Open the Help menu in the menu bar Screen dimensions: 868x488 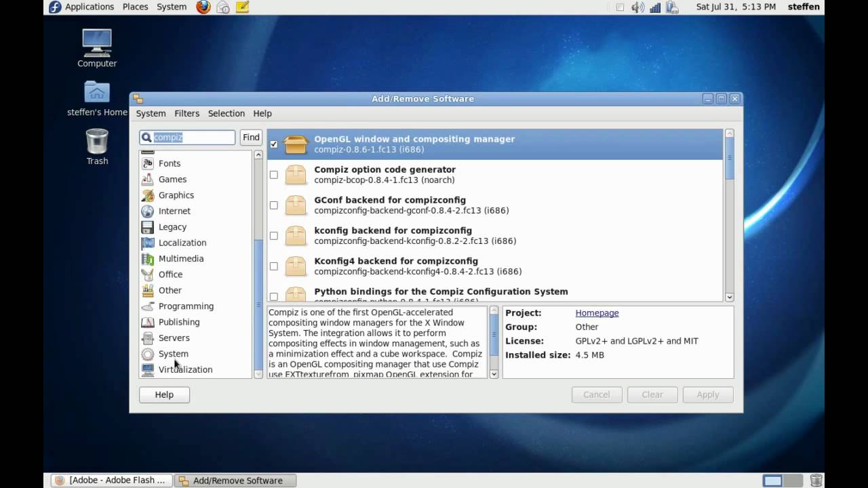click(262, 113)
